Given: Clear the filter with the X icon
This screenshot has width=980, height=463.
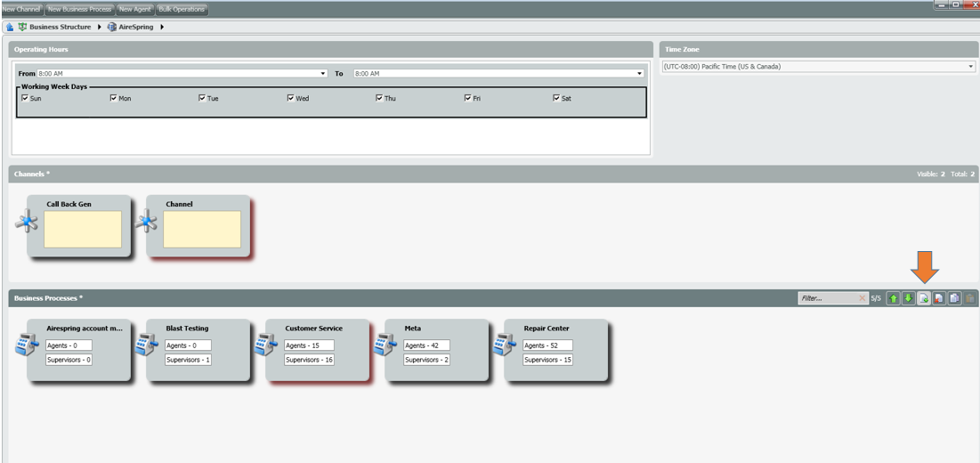Looking at the screenshot, I should 862,298.
